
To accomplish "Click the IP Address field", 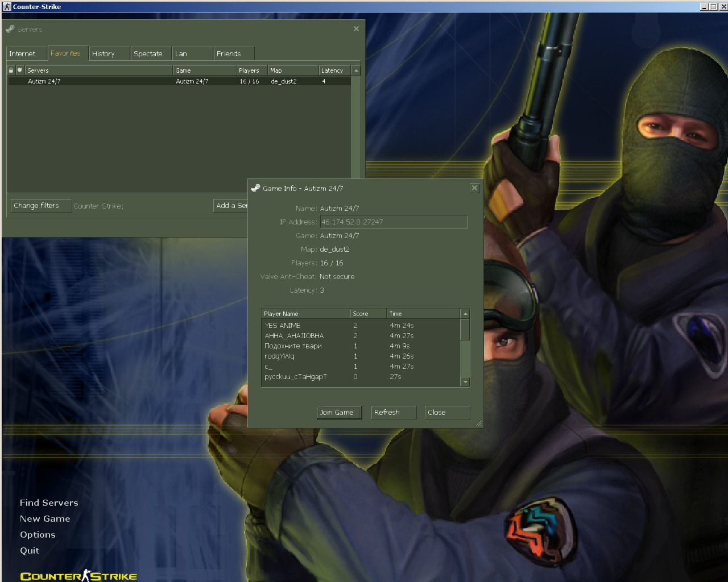I will 394,222.
